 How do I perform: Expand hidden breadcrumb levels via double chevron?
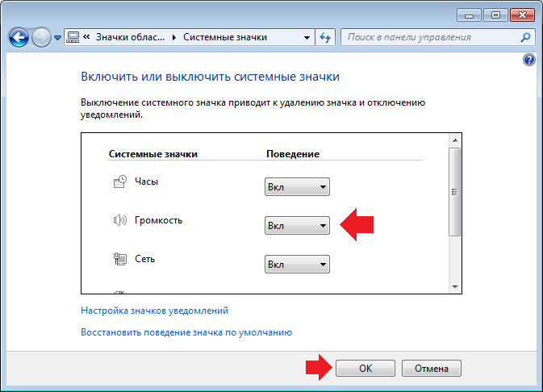pyautogui.click(x=86, y=37)
